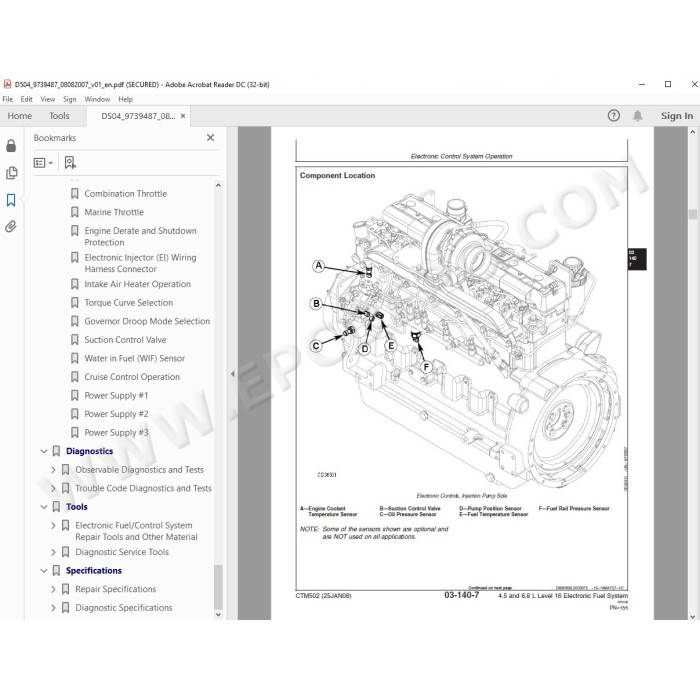This screenshot has width=700, height=700.
Task: Open the page thumbnails panel icon
Action: click(11, 173)
